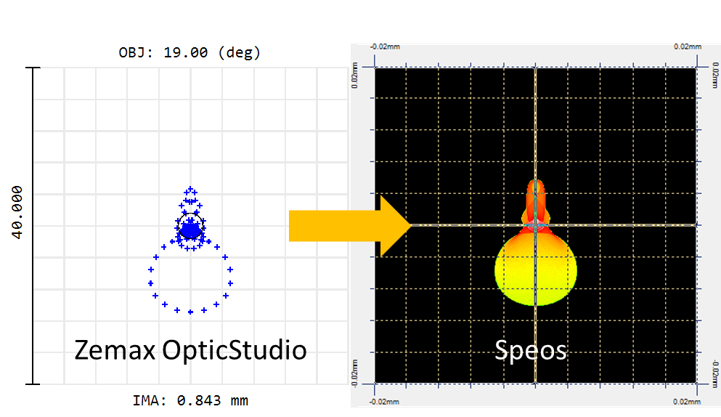
Task: Click the top-left "-0.02mm" horizontal axis label
Action: click(385, 46)
